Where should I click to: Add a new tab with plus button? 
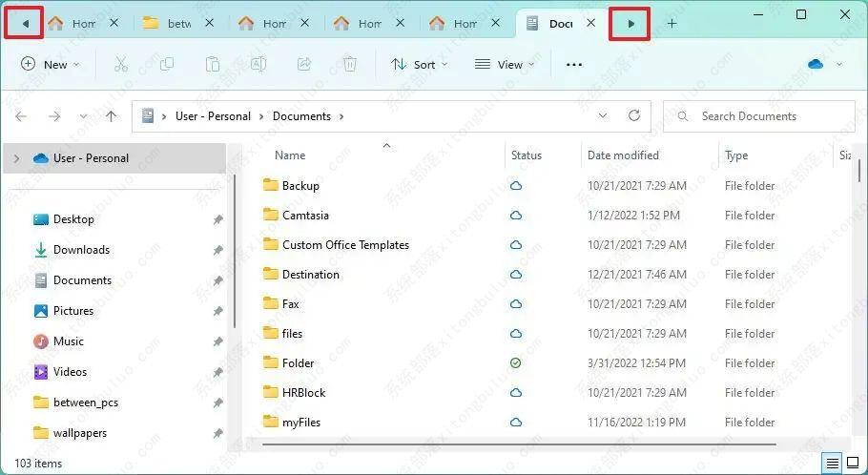[672, 23]
